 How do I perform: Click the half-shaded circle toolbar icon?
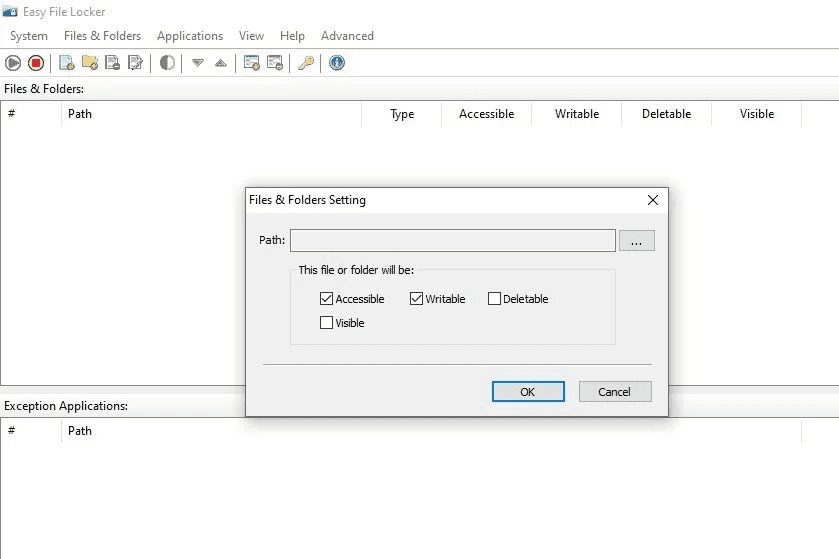(x=167, y=63)
